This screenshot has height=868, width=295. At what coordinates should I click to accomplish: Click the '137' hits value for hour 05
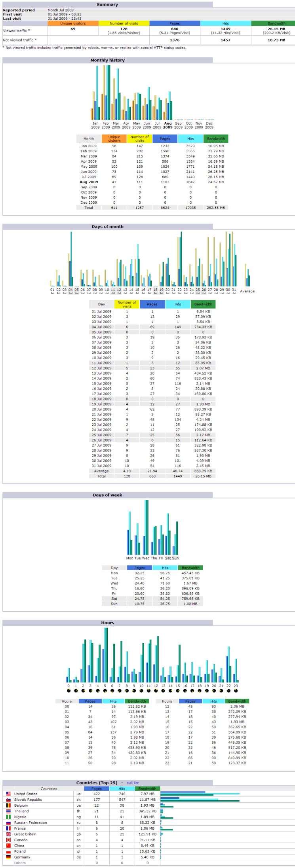(x=114, y=732)
